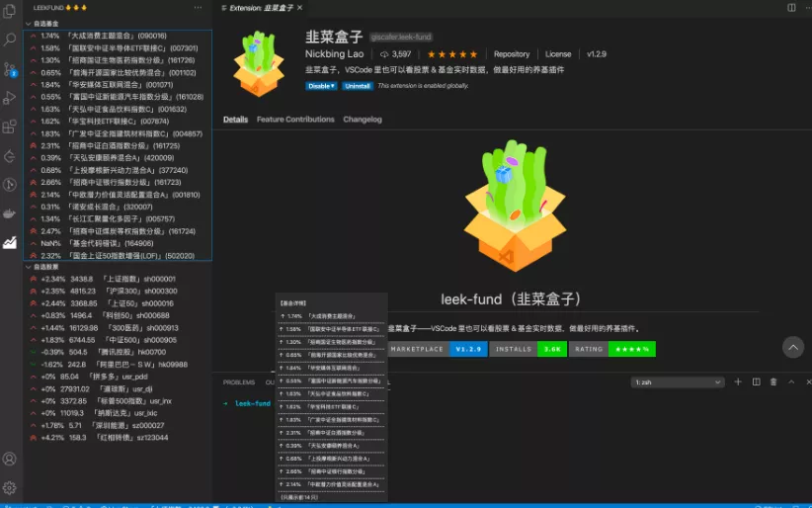Screen dimensions: 812x508
Task: Select fund 华安媒体互联网混合 (001071)
Action: 119,84
